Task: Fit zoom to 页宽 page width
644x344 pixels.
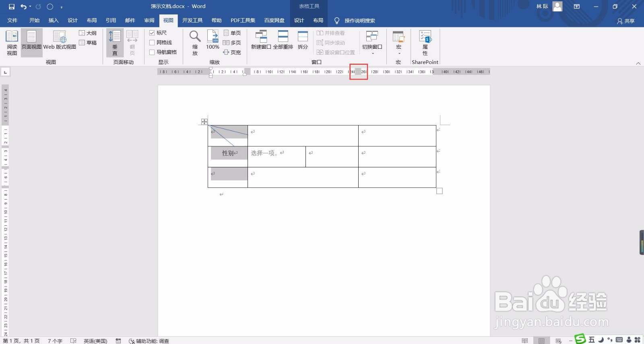Action: coord(232,52)
